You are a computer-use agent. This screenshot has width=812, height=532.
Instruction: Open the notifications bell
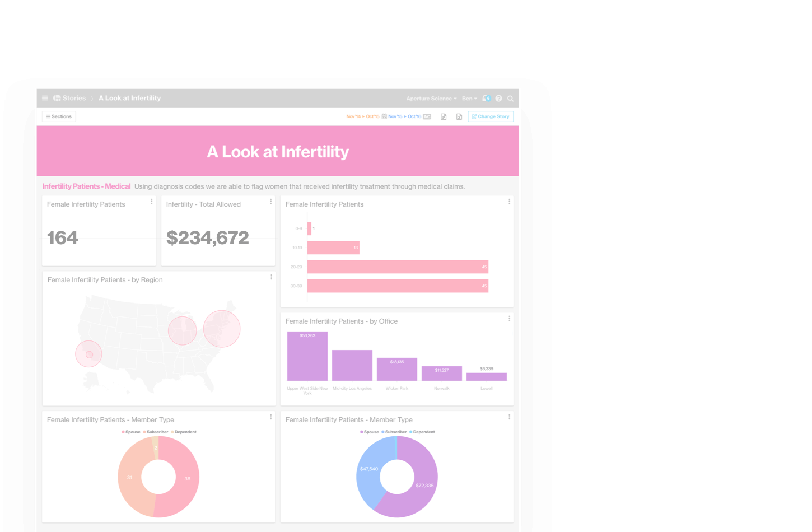[x=487, y=98]
